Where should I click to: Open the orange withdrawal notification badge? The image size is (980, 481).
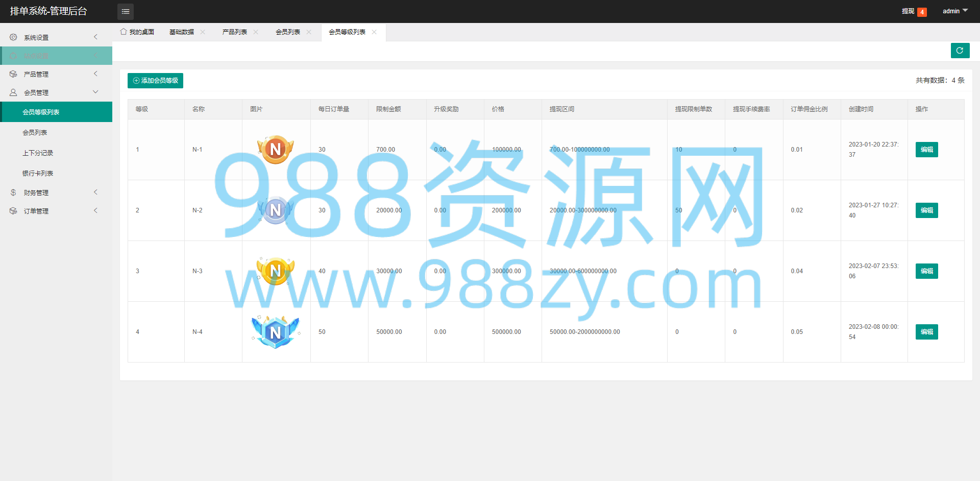click(922, 12)
